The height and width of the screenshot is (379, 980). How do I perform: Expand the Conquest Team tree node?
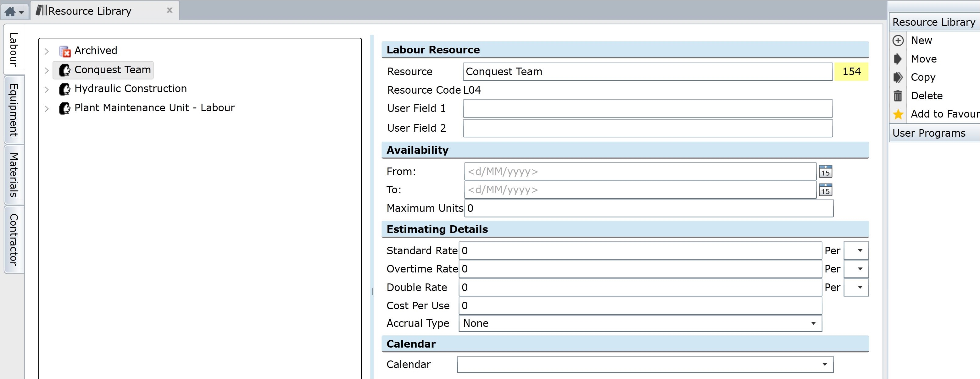47,70
